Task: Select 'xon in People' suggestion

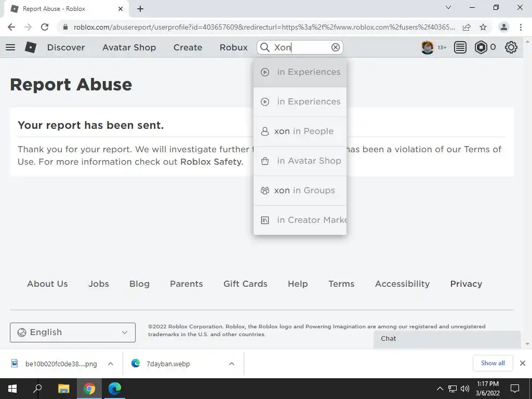Action: (300, 131)
